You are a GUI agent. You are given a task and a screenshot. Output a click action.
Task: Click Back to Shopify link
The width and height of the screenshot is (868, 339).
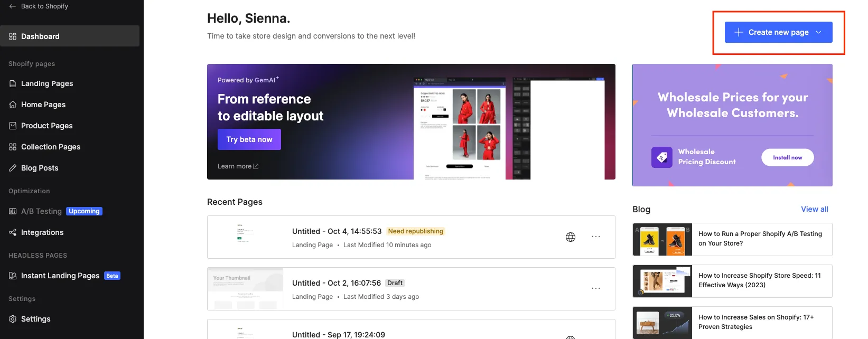tap(44, 6)
